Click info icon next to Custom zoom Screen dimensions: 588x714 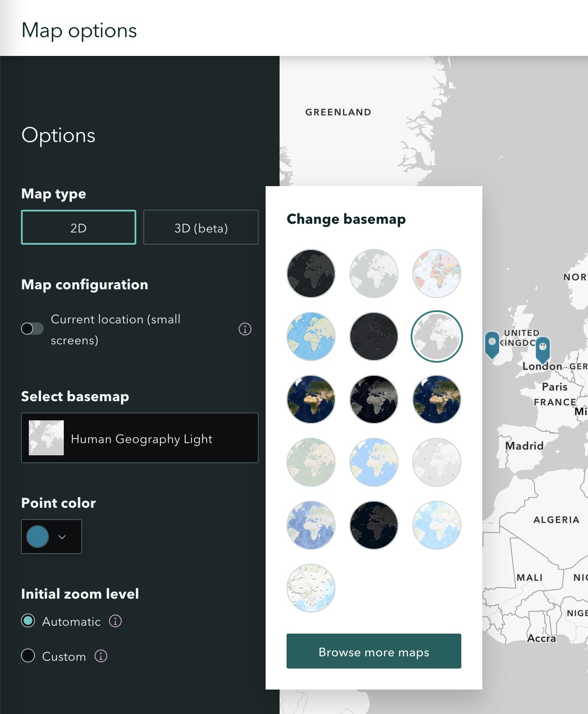(x=101, y=656)
